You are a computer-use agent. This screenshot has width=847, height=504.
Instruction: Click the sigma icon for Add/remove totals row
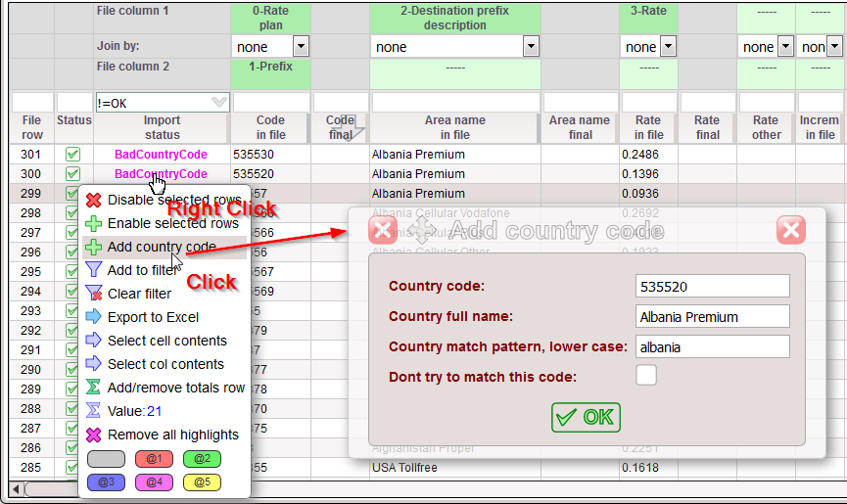point(93,388)
